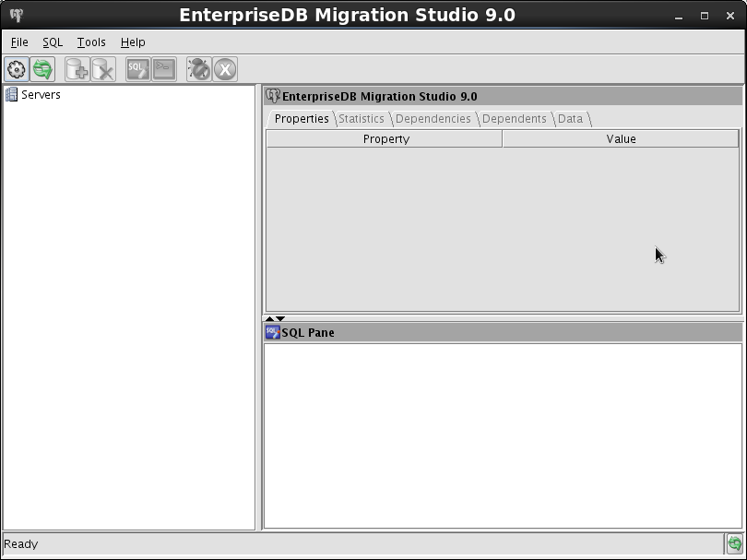Click the SQL Pane header icon
This screenshot has width=747, height=560.
tap(272, 332)
